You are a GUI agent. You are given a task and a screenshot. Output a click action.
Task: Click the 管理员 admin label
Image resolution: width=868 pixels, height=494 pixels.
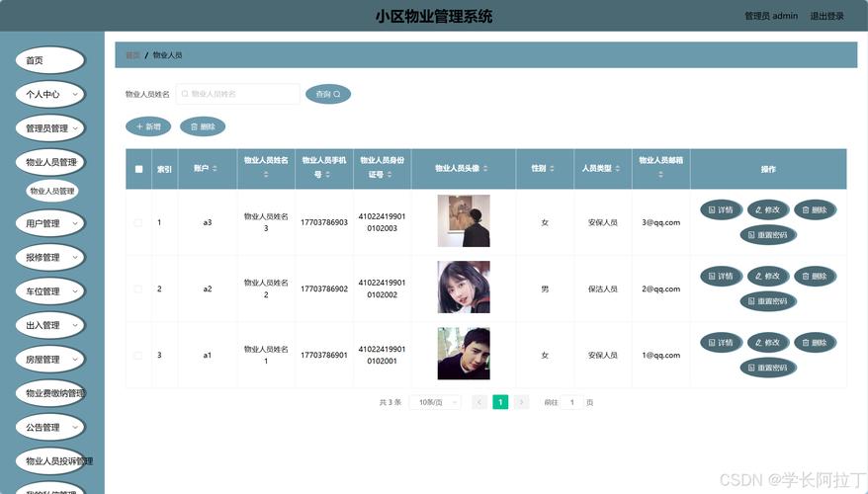click(770, 16)
